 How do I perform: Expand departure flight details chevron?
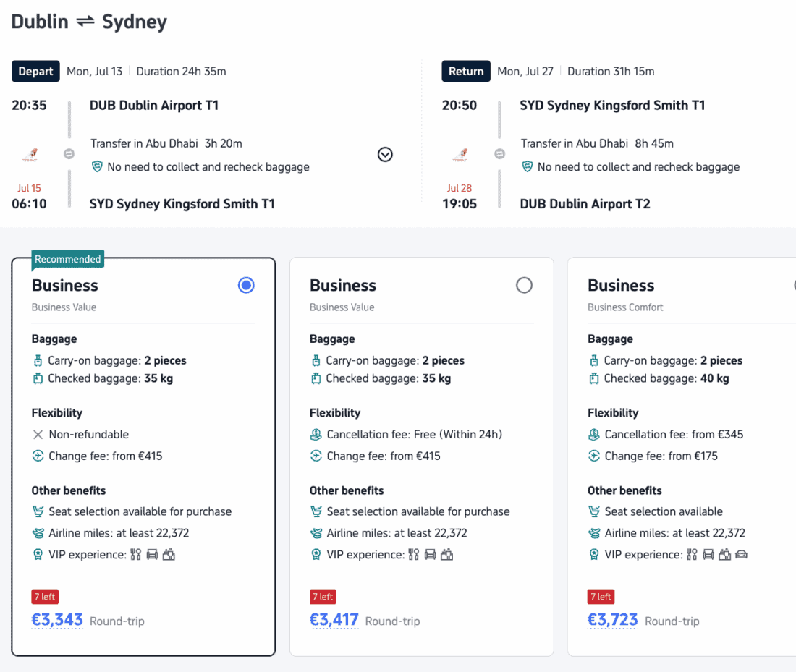pyautogui.click(x=385, y=154)
